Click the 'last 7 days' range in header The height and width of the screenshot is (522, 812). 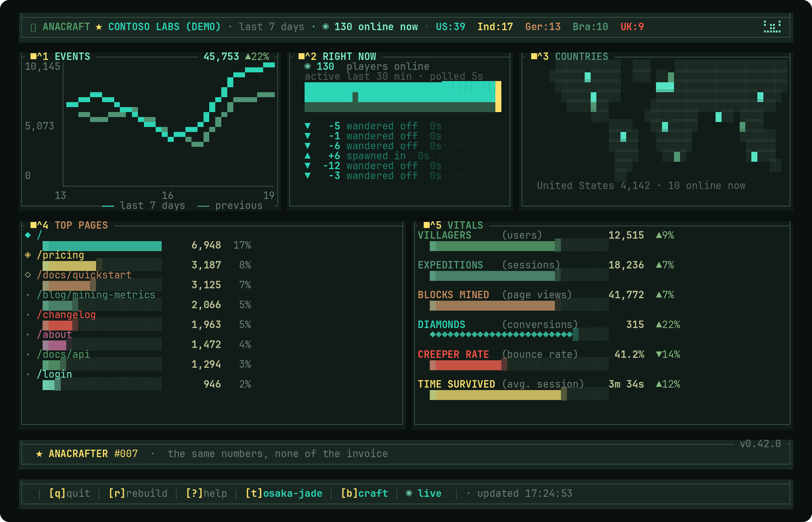[272, 27]
